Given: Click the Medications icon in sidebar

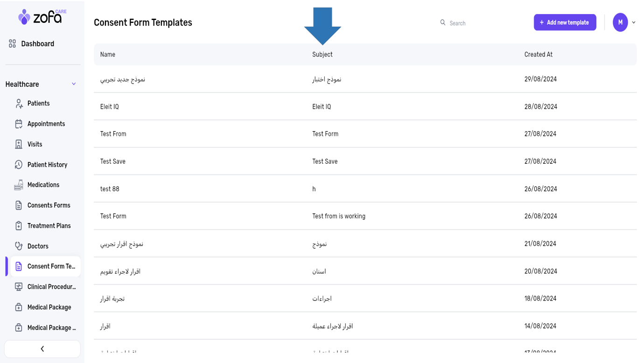Looking at the screenshot, I should 19,185.
